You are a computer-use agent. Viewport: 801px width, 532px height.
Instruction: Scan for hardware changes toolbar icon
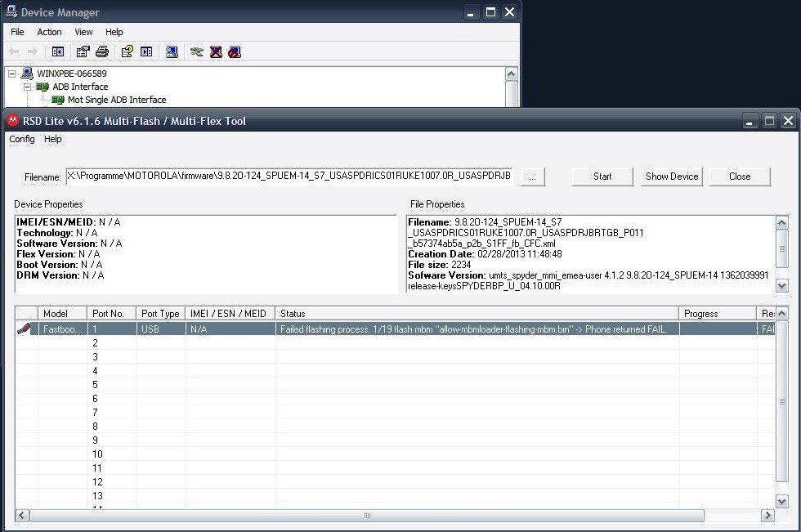[172, 51]
